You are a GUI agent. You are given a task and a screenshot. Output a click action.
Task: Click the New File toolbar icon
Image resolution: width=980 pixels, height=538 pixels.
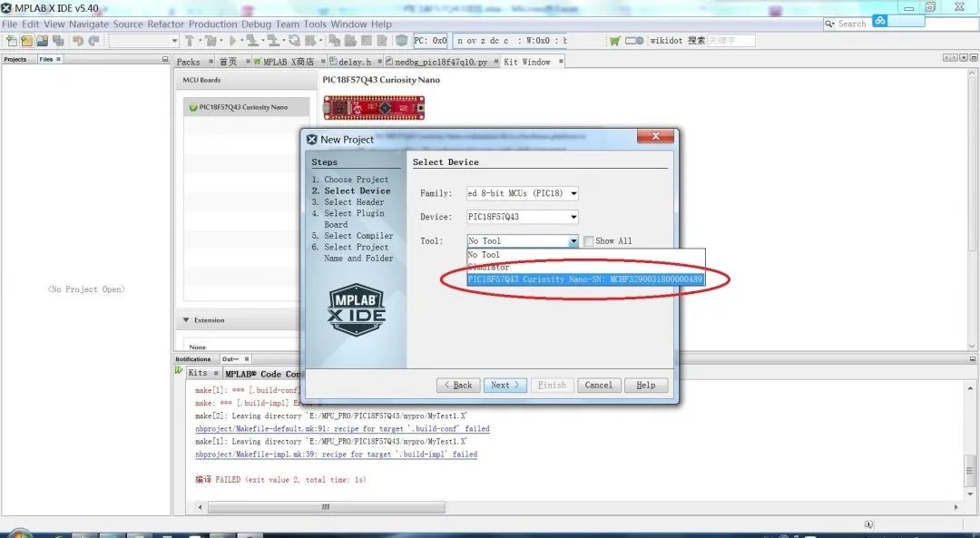coord(11,41)
